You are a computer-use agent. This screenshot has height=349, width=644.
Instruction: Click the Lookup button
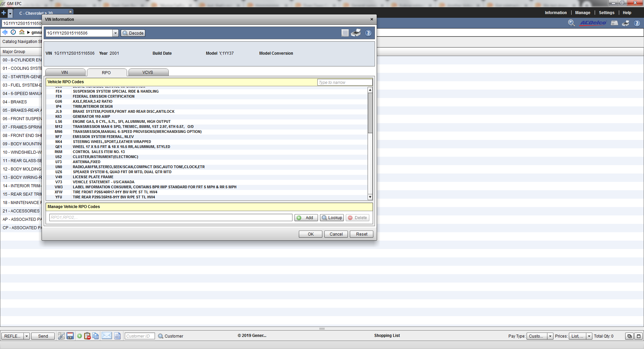pos(332,218)
